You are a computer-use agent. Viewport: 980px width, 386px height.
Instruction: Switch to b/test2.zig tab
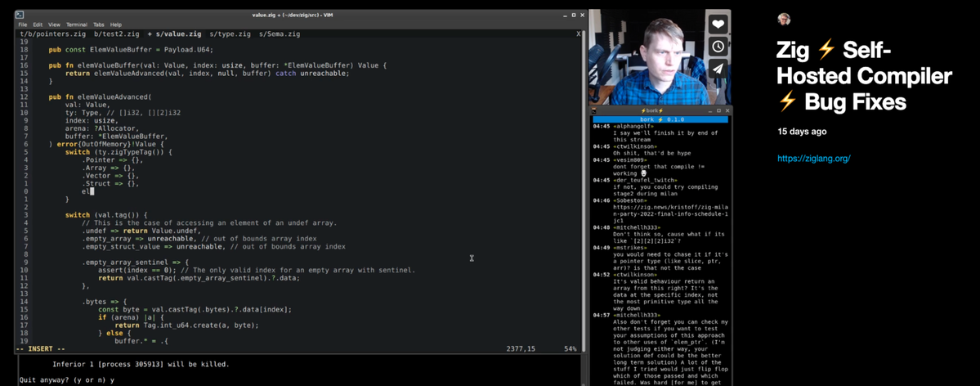[x=119, y=34]
